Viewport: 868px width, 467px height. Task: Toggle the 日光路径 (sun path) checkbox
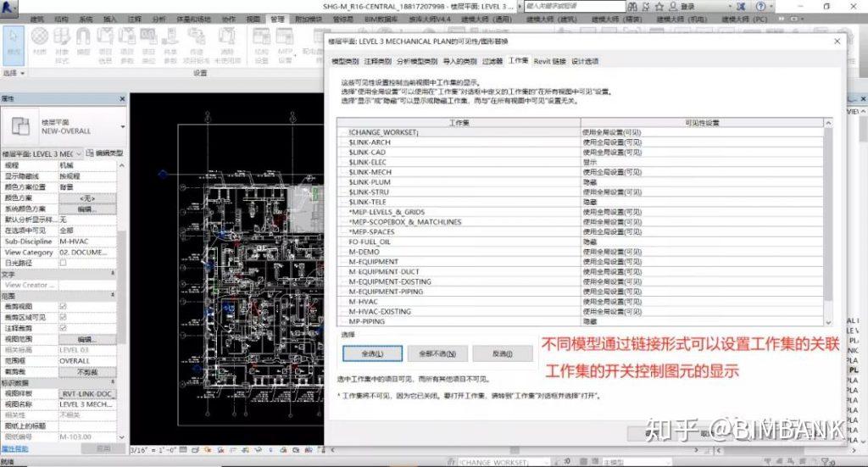[63, 263]
